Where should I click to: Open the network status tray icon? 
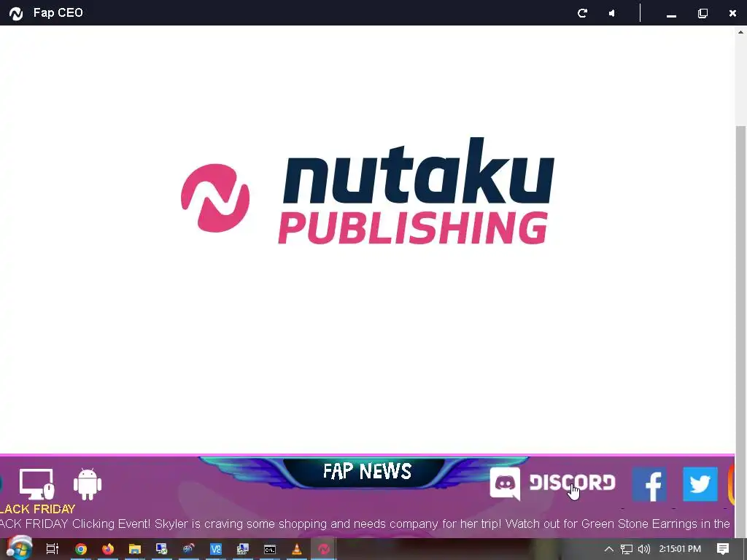627,549
